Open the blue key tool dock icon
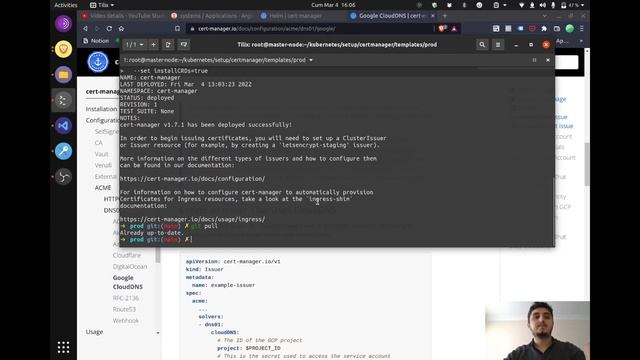 [63, 151]
